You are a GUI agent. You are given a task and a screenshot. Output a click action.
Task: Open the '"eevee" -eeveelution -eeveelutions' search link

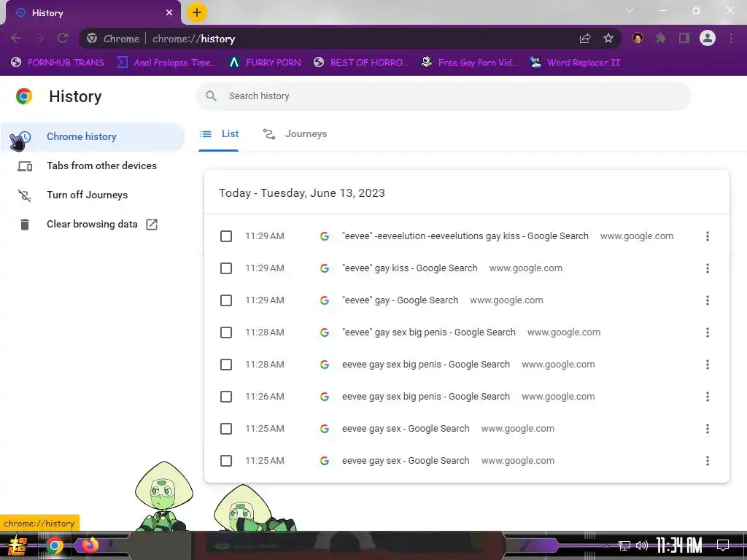tap(465, 236)
